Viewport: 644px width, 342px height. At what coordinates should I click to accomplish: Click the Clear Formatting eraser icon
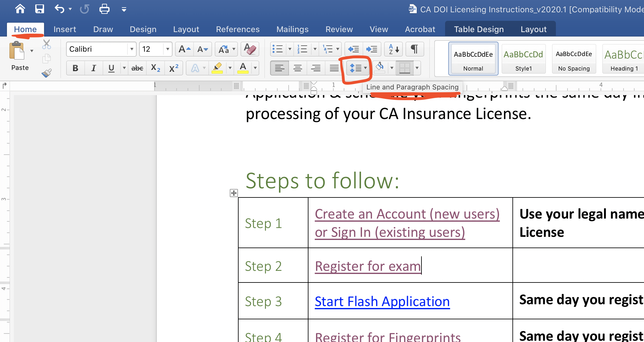[x=250, y=49]
